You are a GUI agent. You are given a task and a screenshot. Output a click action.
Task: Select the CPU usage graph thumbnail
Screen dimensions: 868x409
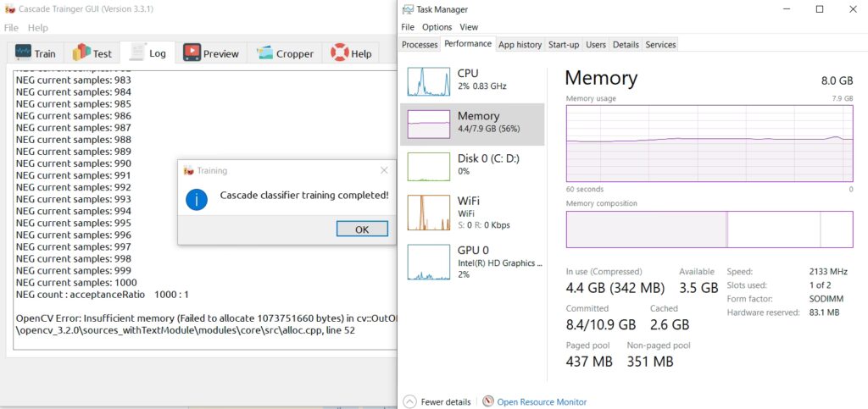point(429,81)
